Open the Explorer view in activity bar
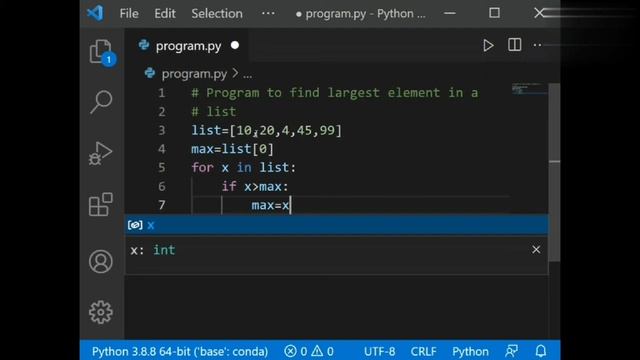 click(x=101, y=52)
